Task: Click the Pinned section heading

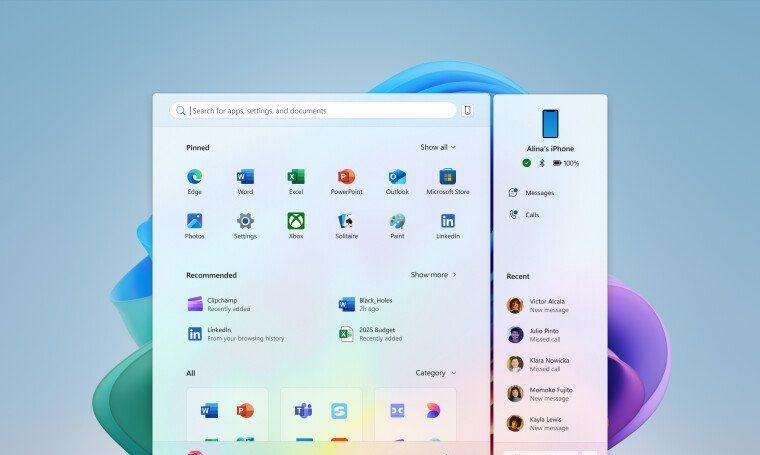Action: point(198,148)
